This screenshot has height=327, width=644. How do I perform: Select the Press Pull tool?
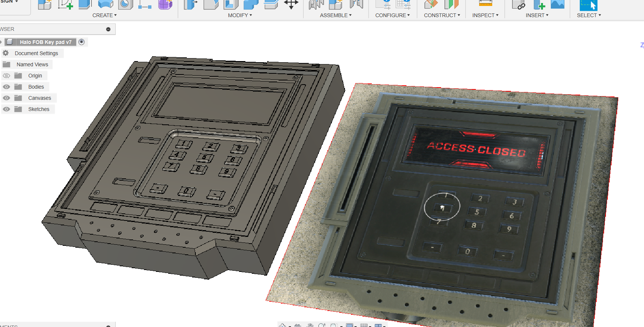[x=191, y=4]
